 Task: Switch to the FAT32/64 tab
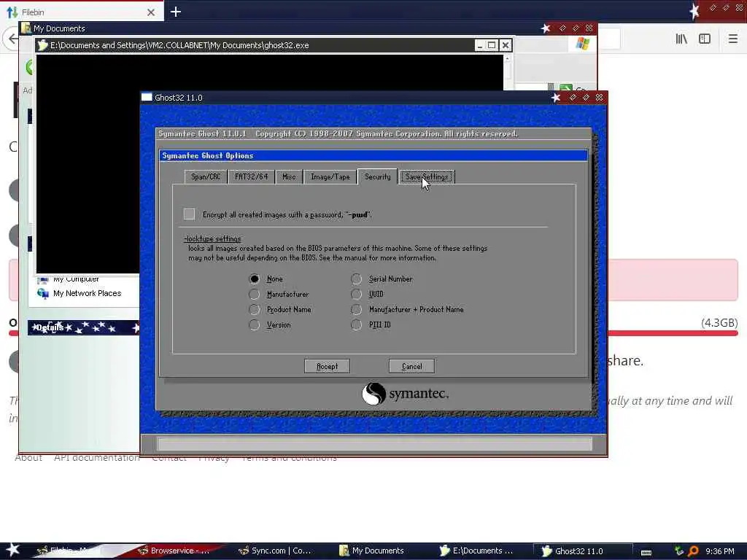tap(251, 176)
